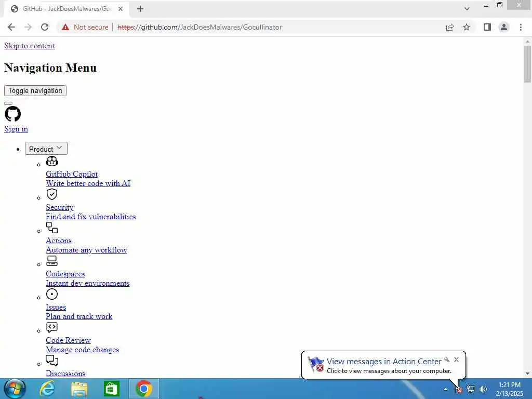532x399 pixels.
Task: Open a new tab with the plus button
Action: [x=140, y=9]
